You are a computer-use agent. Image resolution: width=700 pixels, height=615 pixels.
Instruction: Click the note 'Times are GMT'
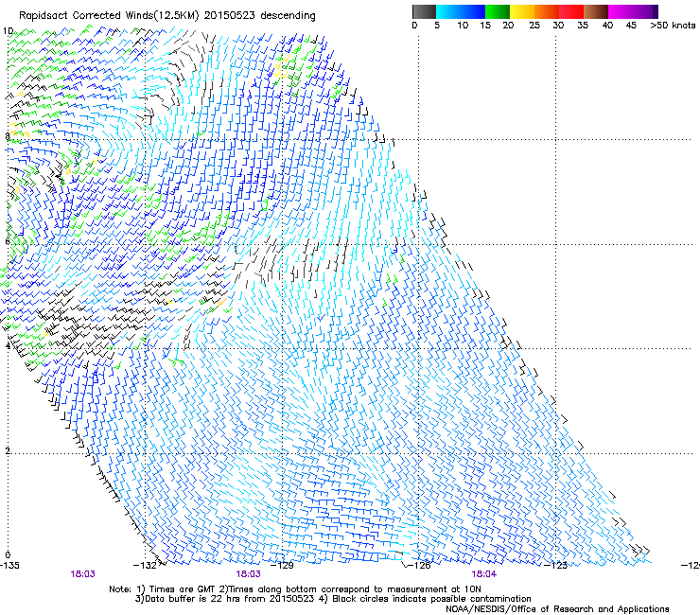[x=182, y=589]
